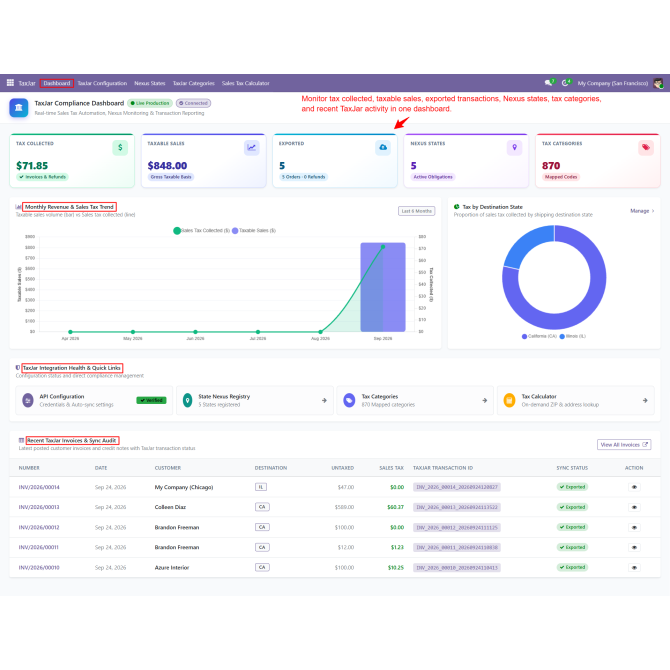Click the line chart icon on Taxable Sales card
Image resolution: width=670 pixels, height=670 pixels.
click(x=252, y=147)
